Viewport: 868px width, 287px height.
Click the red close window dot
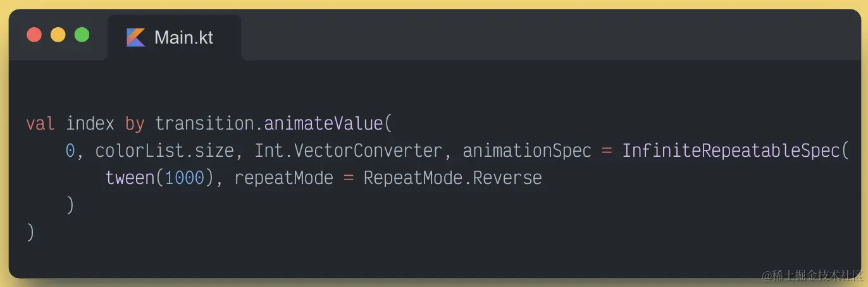click(x=34, y=35)
